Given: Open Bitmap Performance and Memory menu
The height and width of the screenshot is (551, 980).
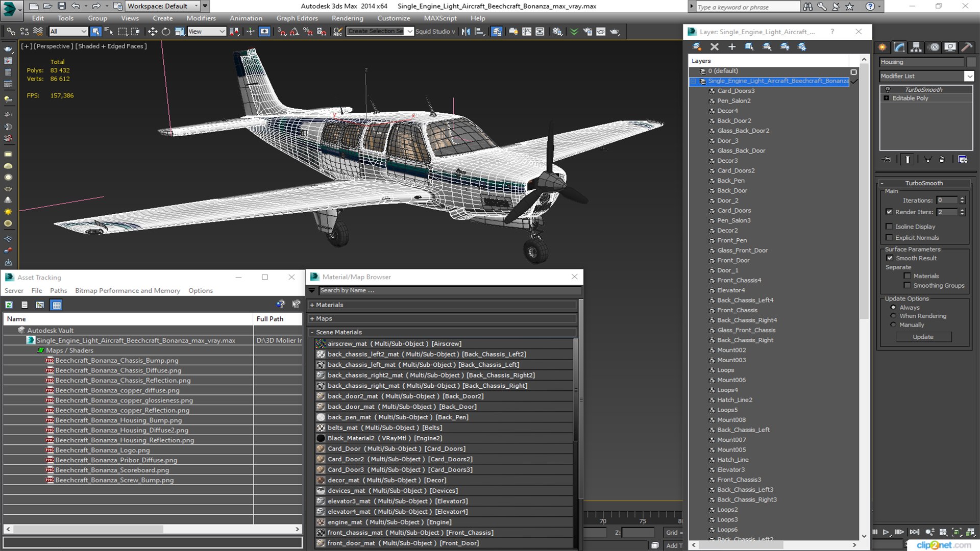Looking at the screenshot, I should pyautogui.click(x=128, y=291).
